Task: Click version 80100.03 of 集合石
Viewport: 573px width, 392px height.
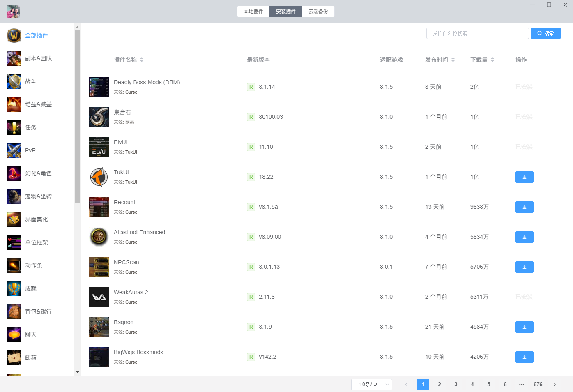Action: pos(271,117)
